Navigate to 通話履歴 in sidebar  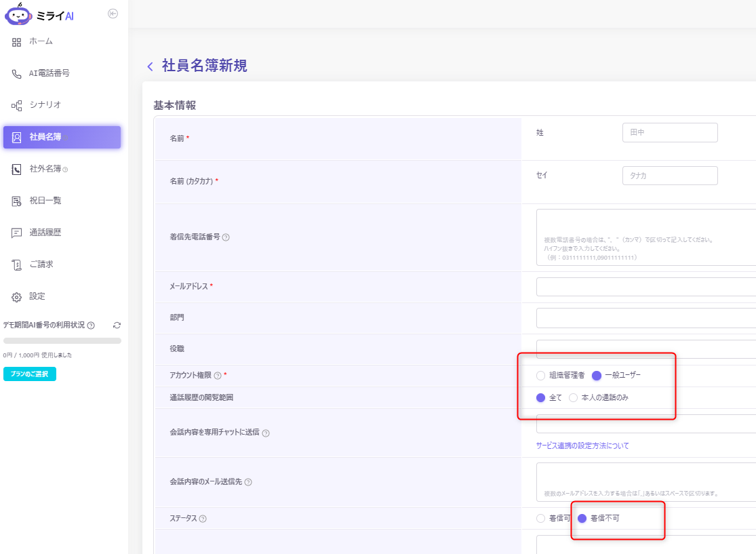45,233
